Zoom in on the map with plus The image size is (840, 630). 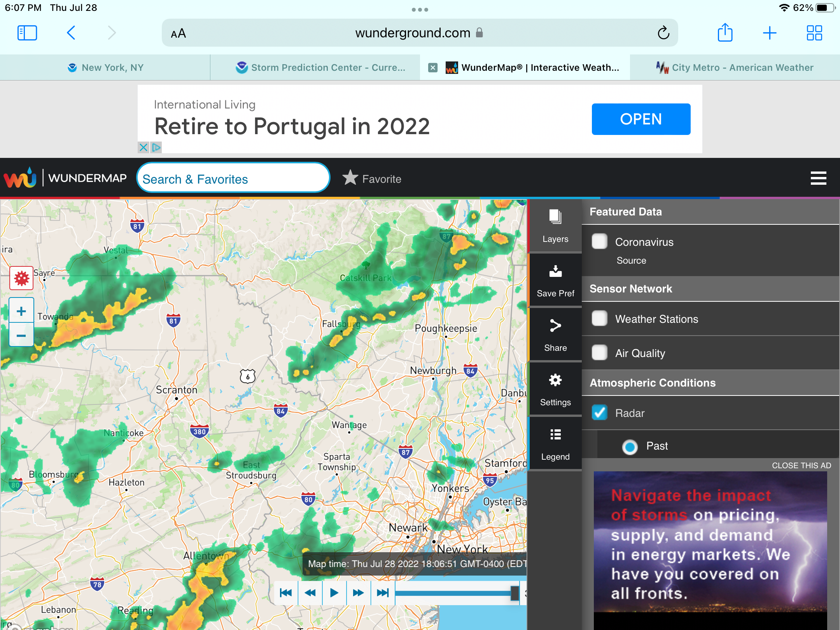tap(21, 311)
